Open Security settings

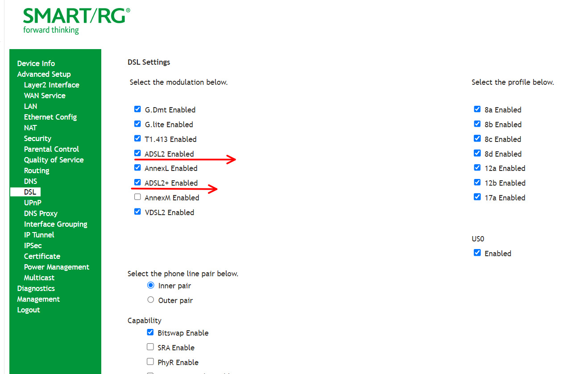[37, 138]
